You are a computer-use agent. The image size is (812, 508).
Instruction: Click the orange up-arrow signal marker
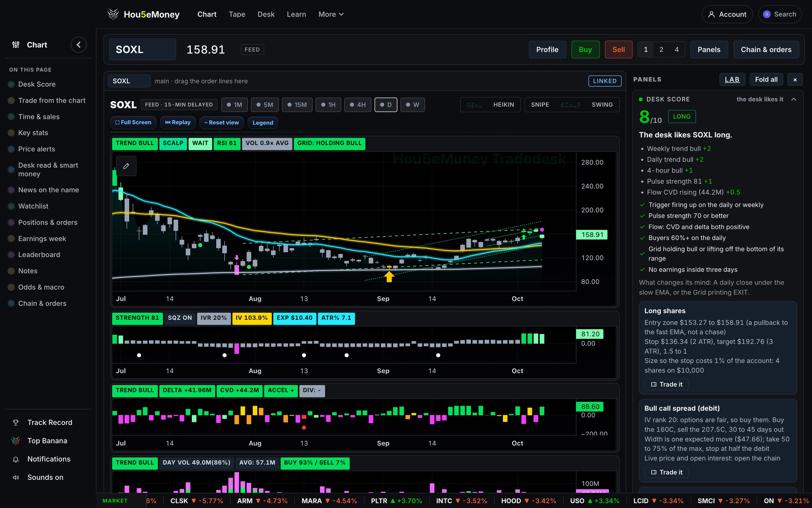point(389,276)
